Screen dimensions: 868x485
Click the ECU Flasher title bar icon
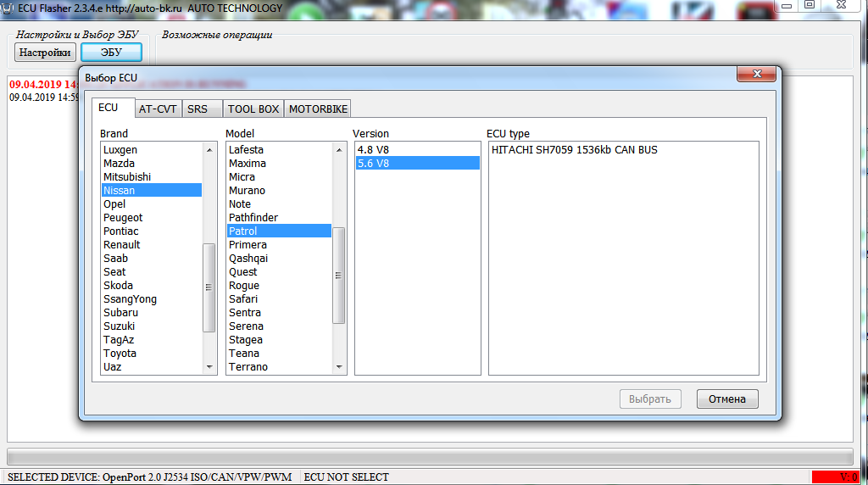click(x=8, y=8)
